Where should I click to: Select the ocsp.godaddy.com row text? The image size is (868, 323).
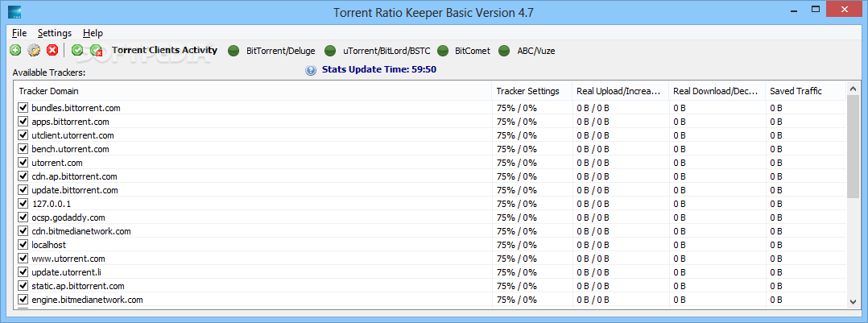click(68, 217)
